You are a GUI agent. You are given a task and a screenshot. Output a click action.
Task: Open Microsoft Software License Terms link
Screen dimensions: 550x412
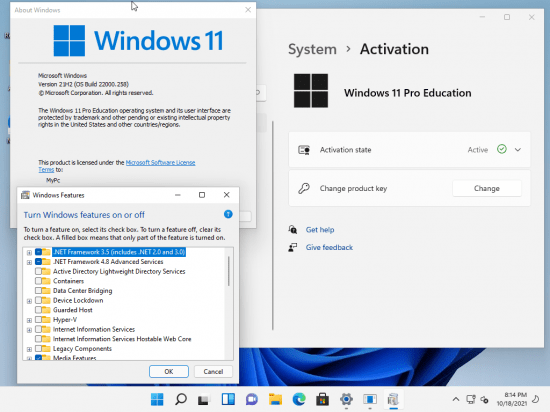pyautogui.click(x=160, y=163)
